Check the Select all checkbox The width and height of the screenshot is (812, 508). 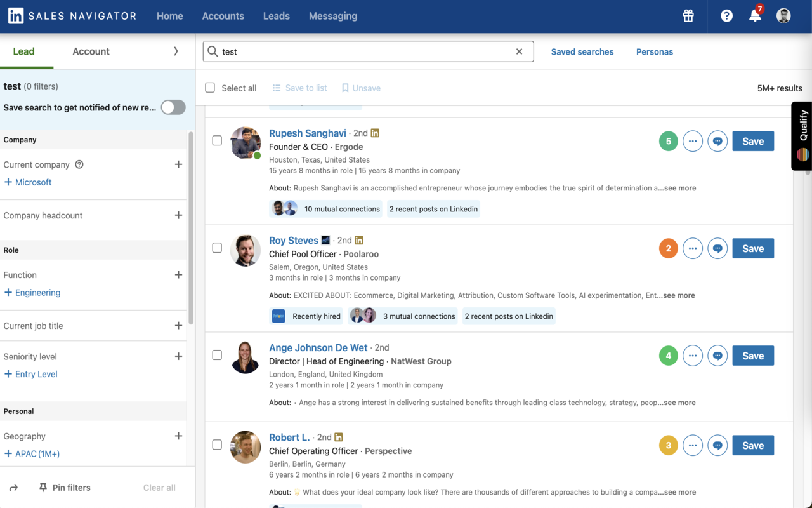click(x=210, y=88)
